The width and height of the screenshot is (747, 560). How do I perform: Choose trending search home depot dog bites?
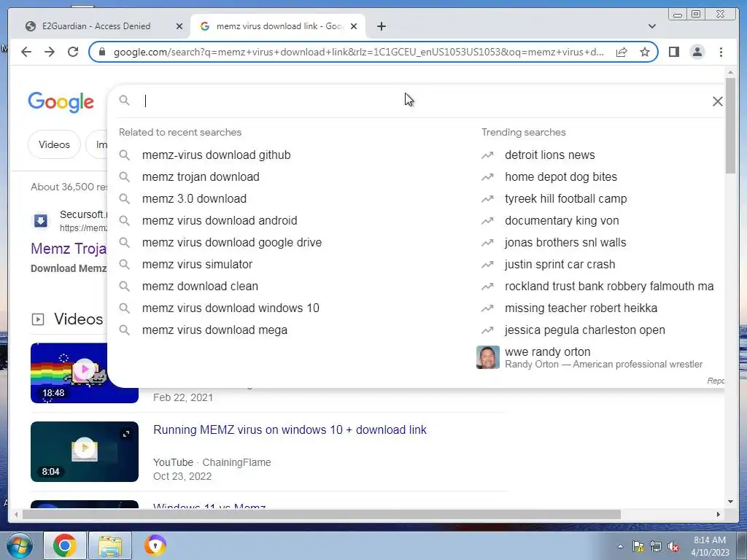point(560,176)
